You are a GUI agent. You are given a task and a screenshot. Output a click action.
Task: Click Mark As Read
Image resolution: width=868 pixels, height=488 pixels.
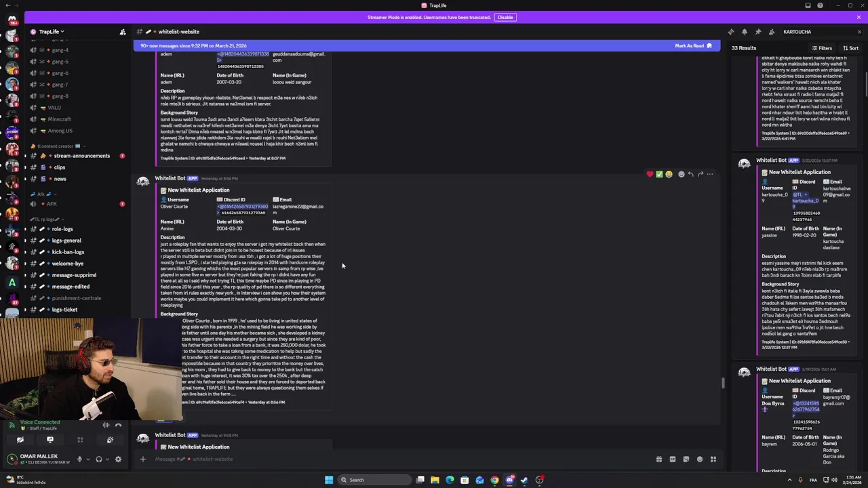(693, 46)
